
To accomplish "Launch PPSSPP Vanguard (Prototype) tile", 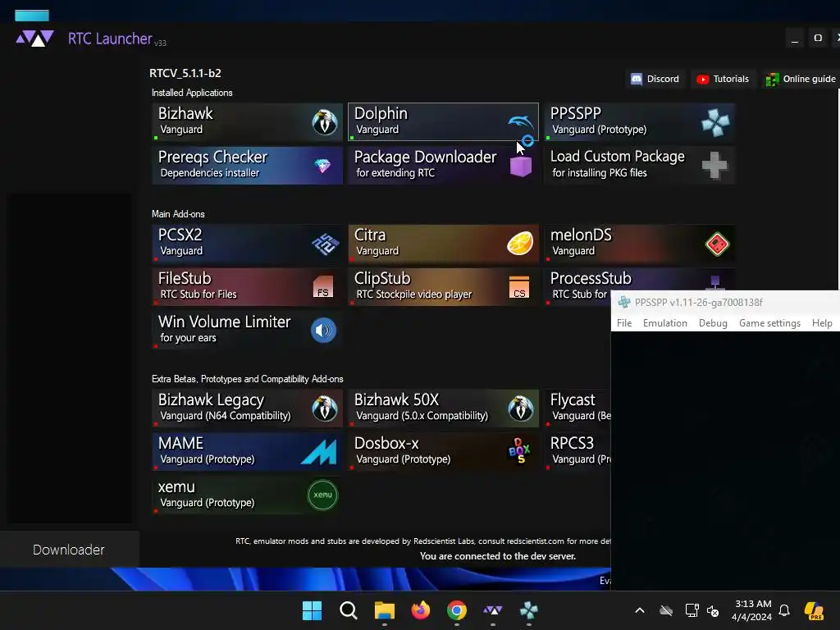I will [640, 121].
